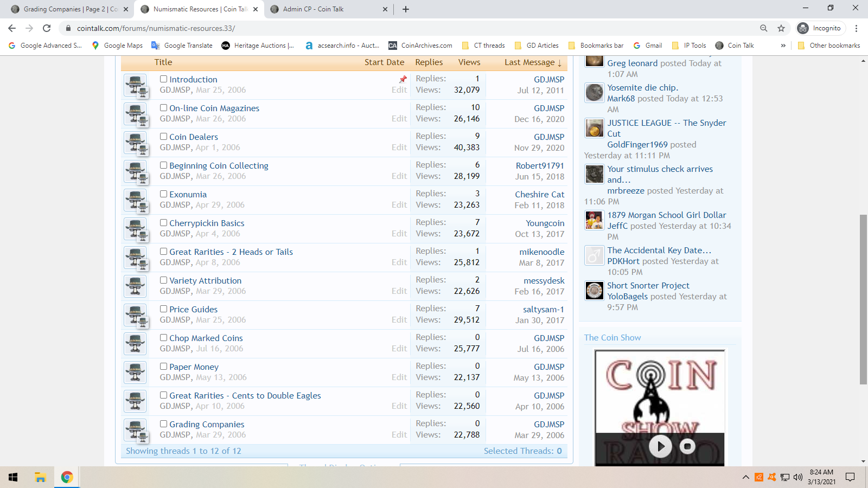
Task: Click the page vertical scrollbar thumb
Action: 863,299
